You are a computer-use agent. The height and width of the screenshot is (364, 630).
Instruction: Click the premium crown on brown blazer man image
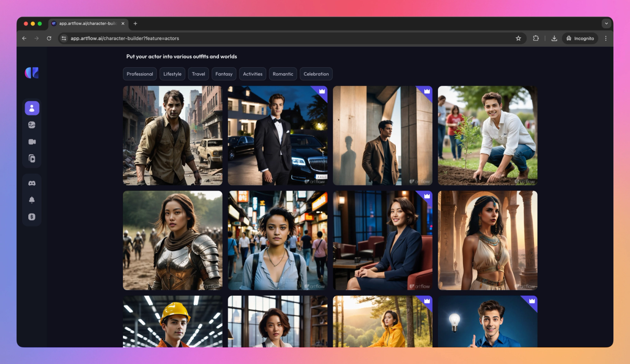click(427, 91)
